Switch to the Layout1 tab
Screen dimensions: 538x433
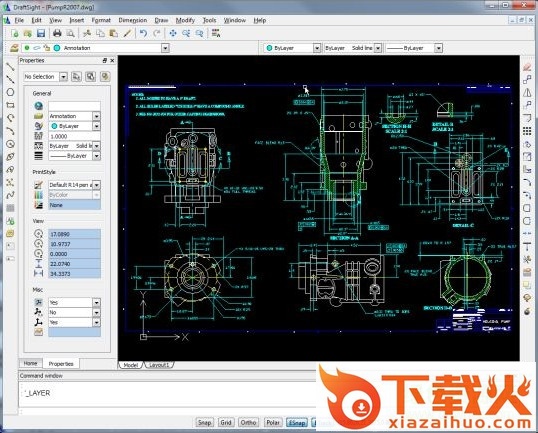click(159, 365)
